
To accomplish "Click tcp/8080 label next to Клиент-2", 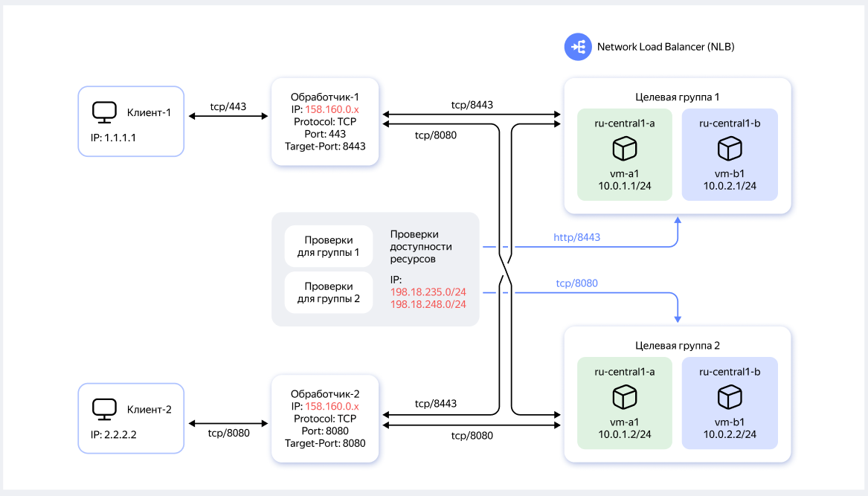I will [x=228, y=433].
